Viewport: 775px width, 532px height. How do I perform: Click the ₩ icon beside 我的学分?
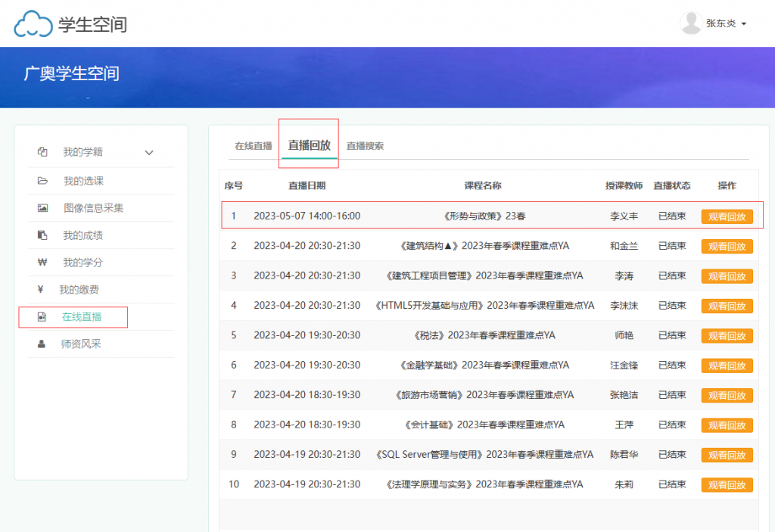[x=42, y=263]
